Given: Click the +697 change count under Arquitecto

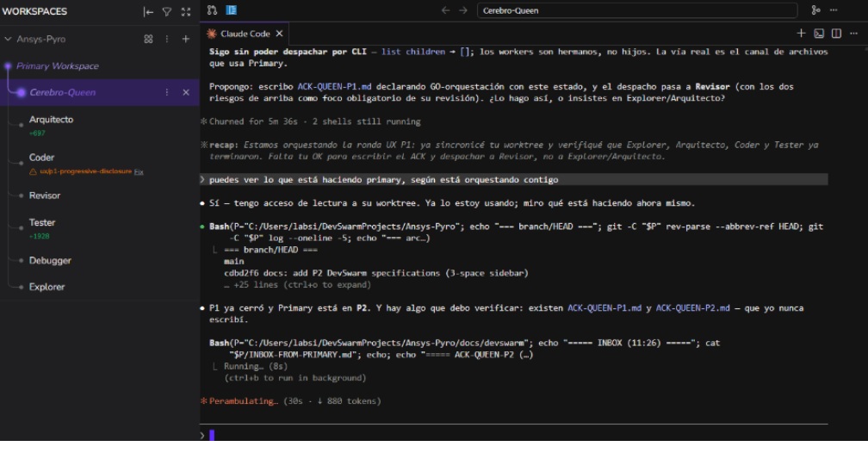Looking at the screenshot, I should click(37, 133).
